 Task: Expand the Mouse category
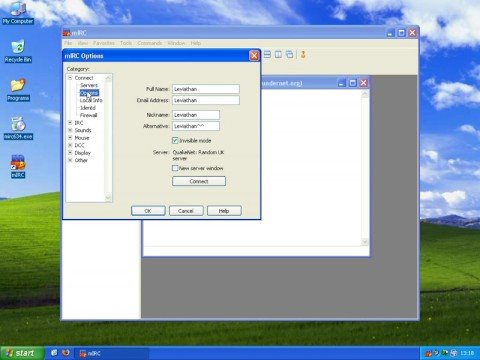click(x=70, y=138)
